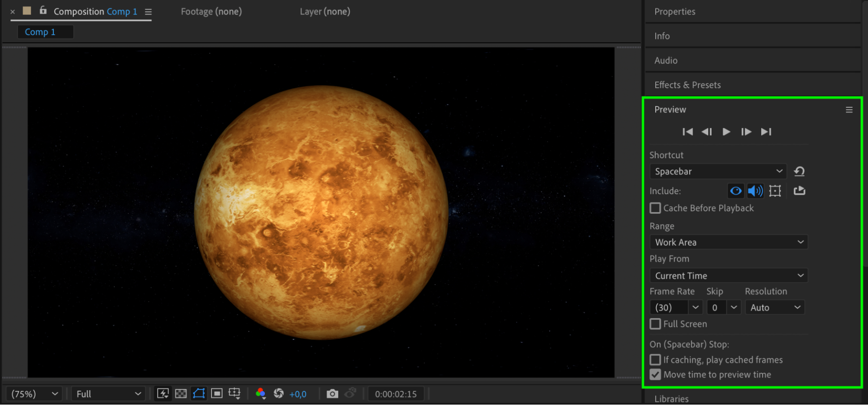Screen dimensions: 868x405
Task: Open the 75% magnification dropdown
Action: coord(35,394)
